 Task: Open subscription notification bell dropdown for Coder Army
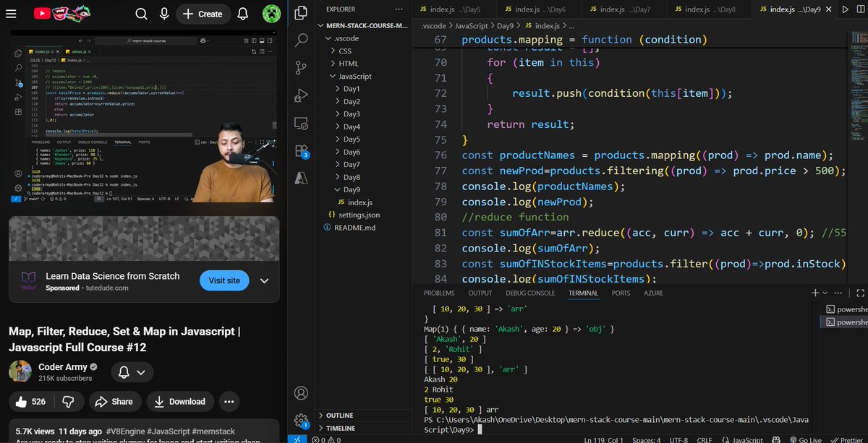pyautogui.click(x=132, y=372)
